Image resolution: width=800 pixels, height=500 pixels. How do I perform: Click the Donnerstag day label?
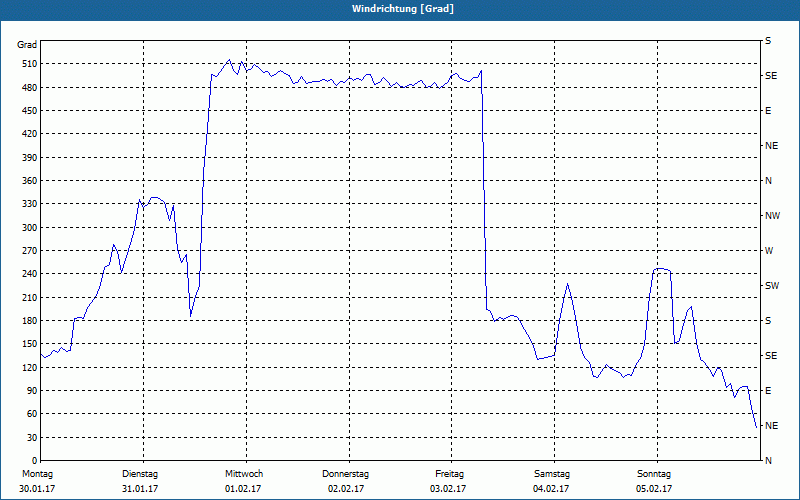point(345,474)
